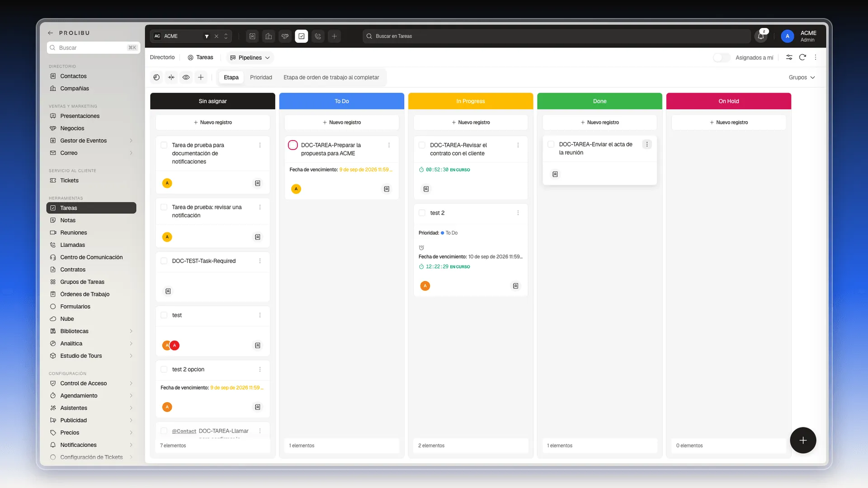Click Nuevo registro under To Do column
868x488 pixels.
click(x=342, y=122)
